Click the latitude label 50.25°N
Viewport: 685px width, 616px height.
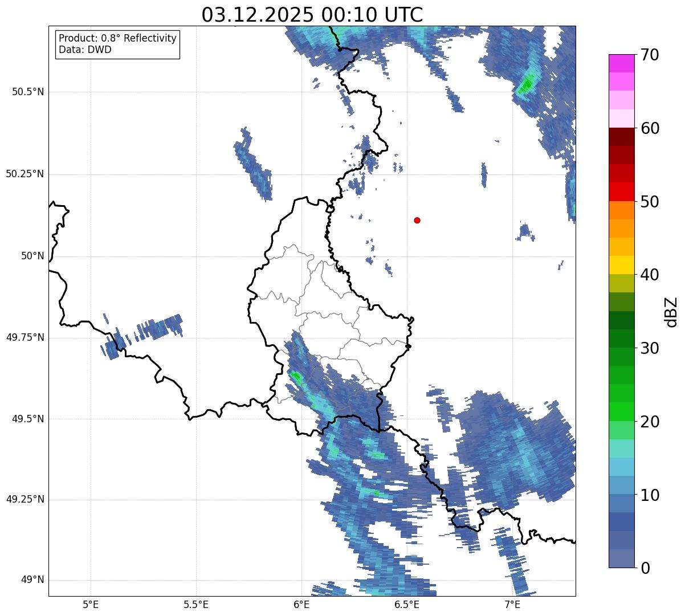click(25, 174)
